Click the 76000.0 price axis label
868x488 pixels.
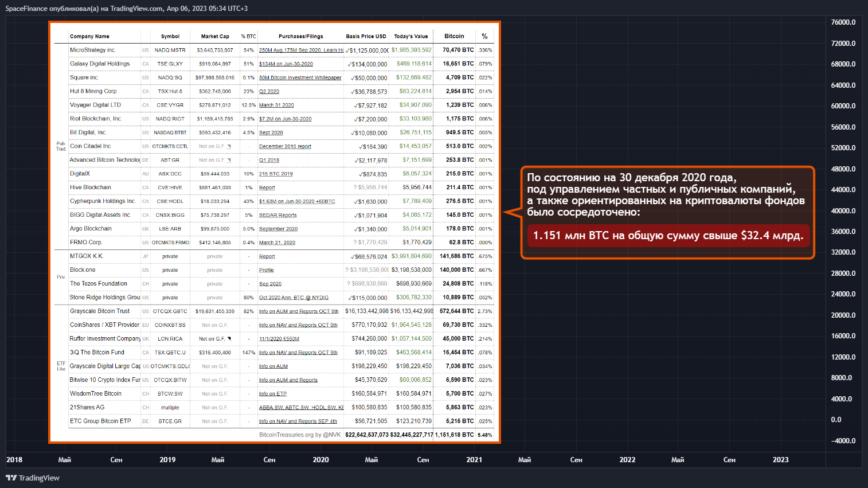click(843, 22)
